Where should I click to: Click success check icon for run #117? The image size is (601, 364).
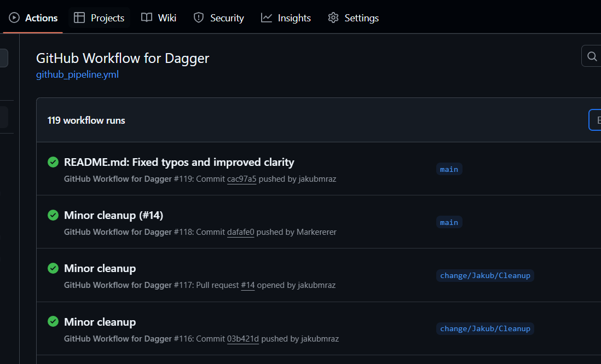tap(53, 268)
